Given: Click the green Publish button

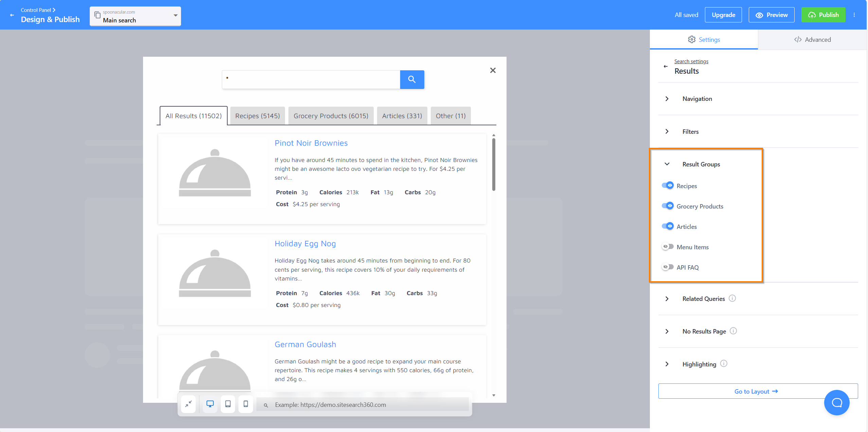Looking at the screenshot, I should click(823, 15).
